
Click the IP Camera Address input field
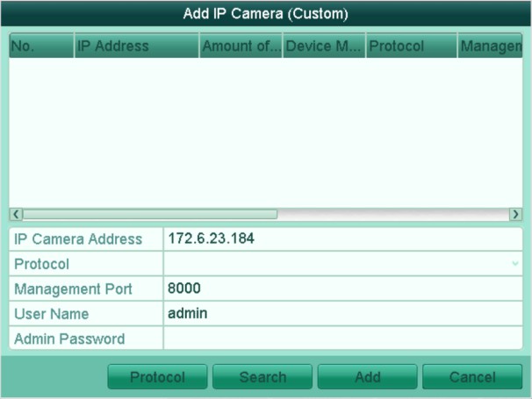342,239
